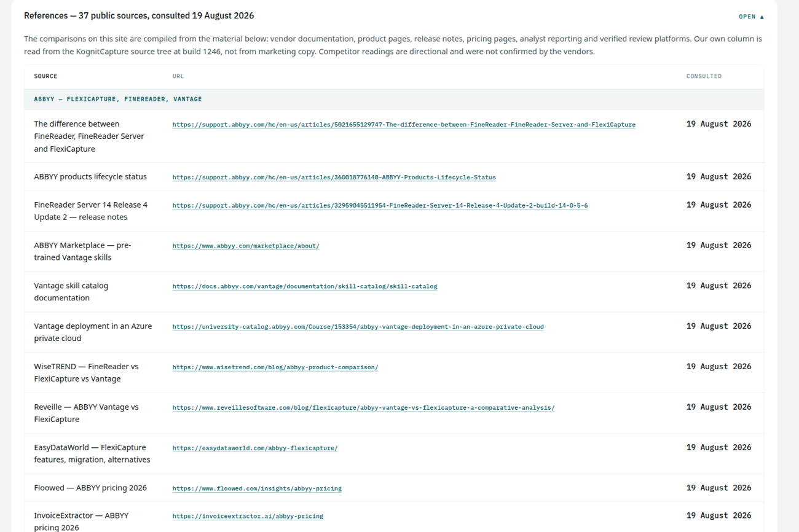
Task: Open the FineReader vs FlexiCapture difference article link
Action: 404,125
